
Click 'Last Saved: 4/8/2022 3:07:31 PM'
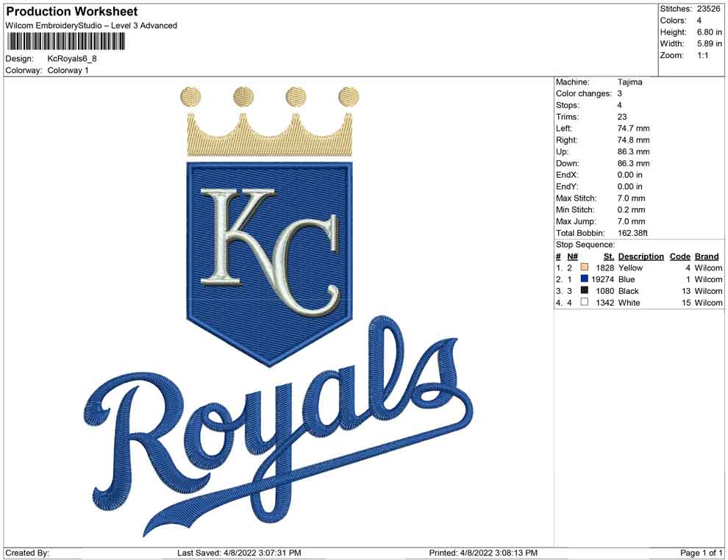click(x=239, y=553)
